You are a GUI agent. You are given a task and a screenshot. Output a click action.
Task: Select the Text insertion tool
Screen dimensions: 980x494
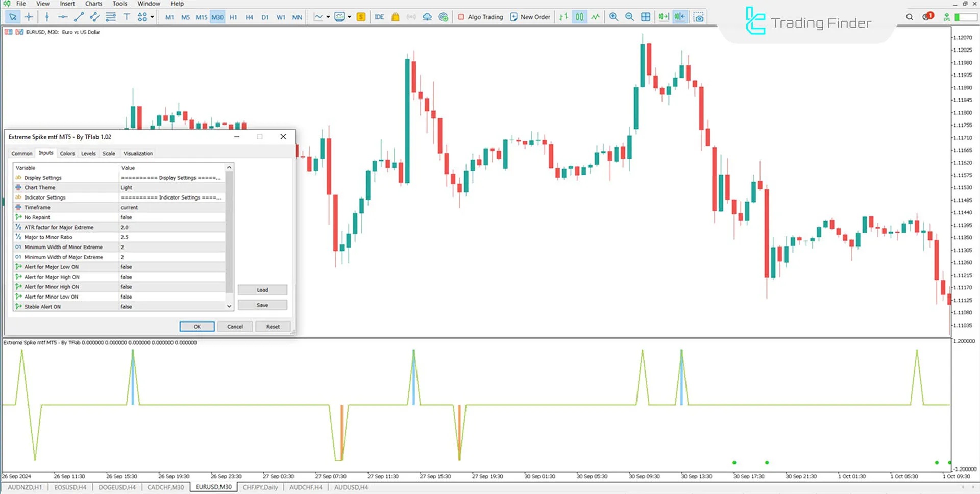coord(127,17)
